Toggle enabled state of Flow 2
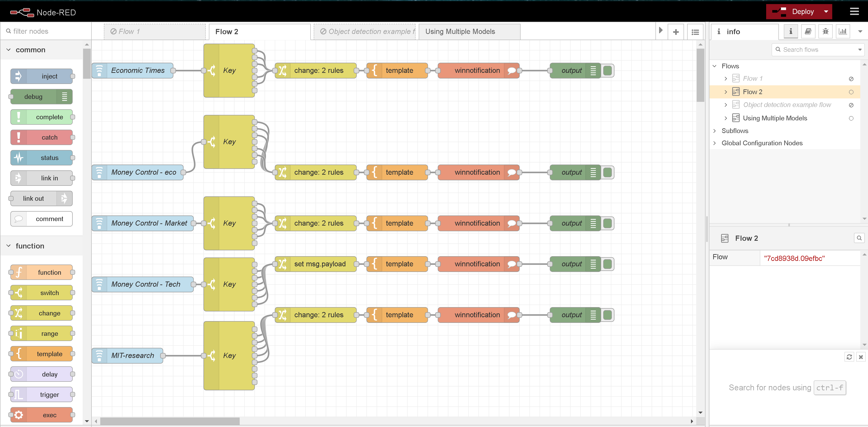868x427 pixels. tap(851, 92)
